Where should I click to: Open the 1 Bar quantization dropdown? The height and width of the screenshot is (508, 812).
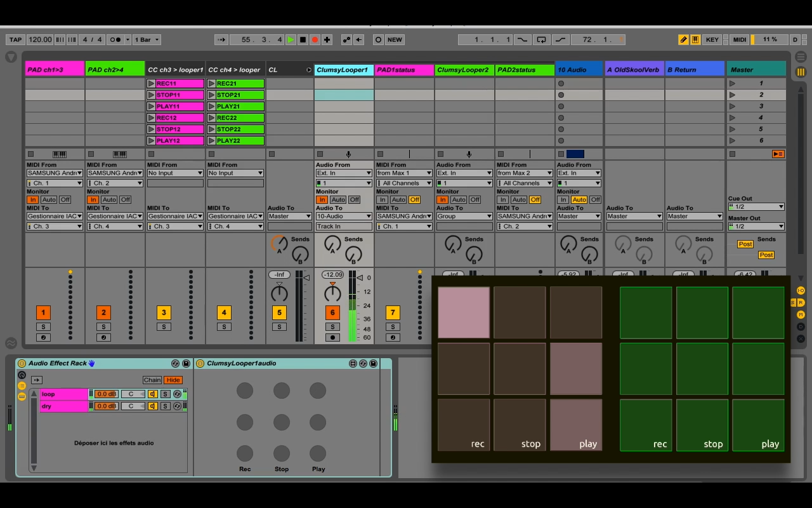pos(146,39)
